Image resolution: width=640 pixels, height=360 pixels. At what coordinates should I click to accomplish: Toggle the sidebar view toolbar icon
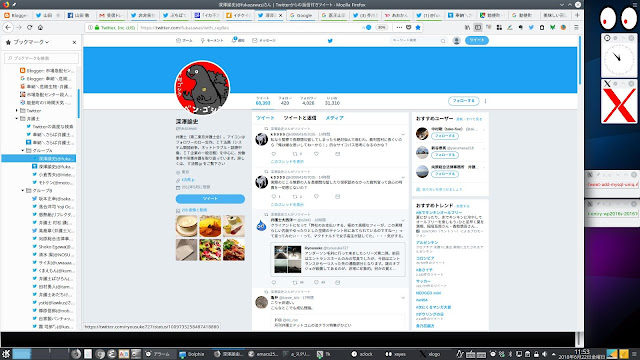click(x=478, y=27)
